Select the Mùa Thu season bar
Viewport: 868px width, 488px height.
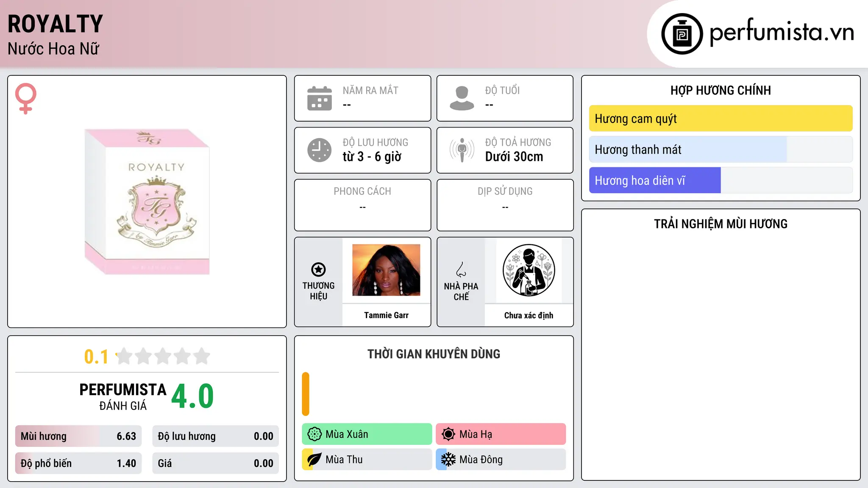[367, 460]
